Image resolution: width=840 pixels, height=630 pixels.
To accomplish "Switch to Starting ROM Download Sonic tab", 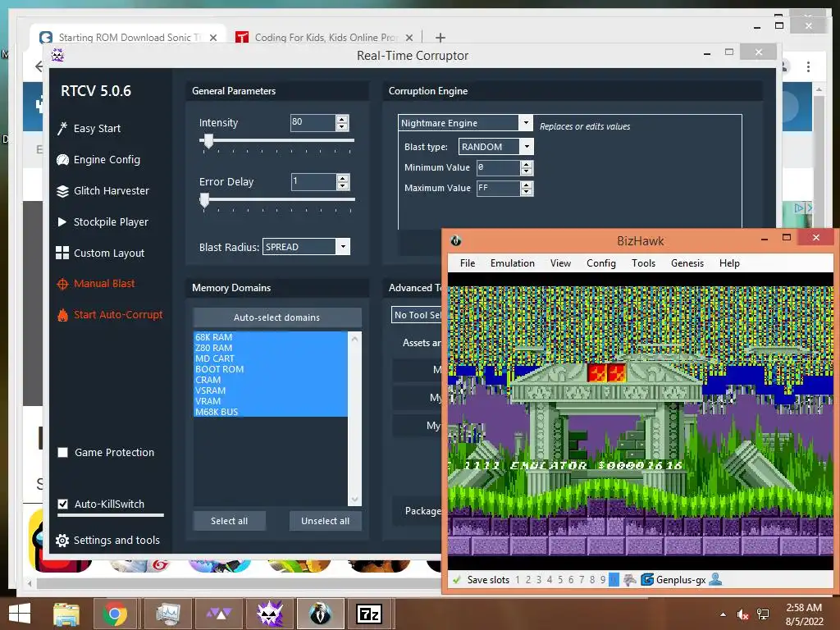I will pyautogui.click(x=129, y=37).
